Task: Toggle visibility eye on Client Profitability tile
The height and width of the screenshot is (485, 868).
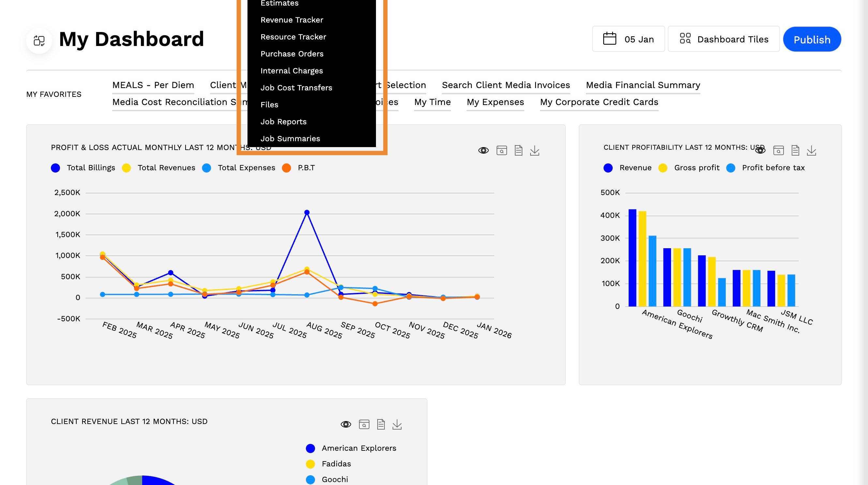Action: coord(760,151)
